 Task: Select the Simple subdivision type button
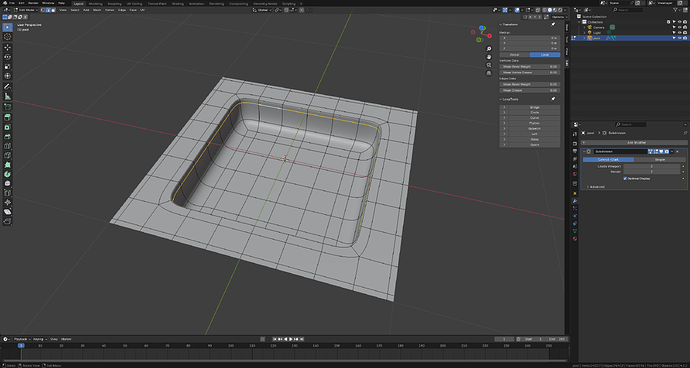pos(660,159)
